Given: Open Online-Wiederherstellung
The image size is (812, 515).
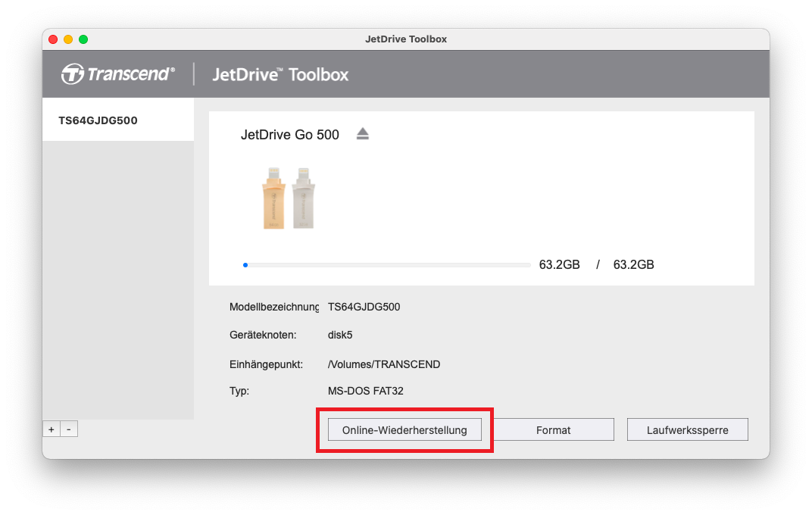Looking at the screenshot, I should (x=404, y=429).
